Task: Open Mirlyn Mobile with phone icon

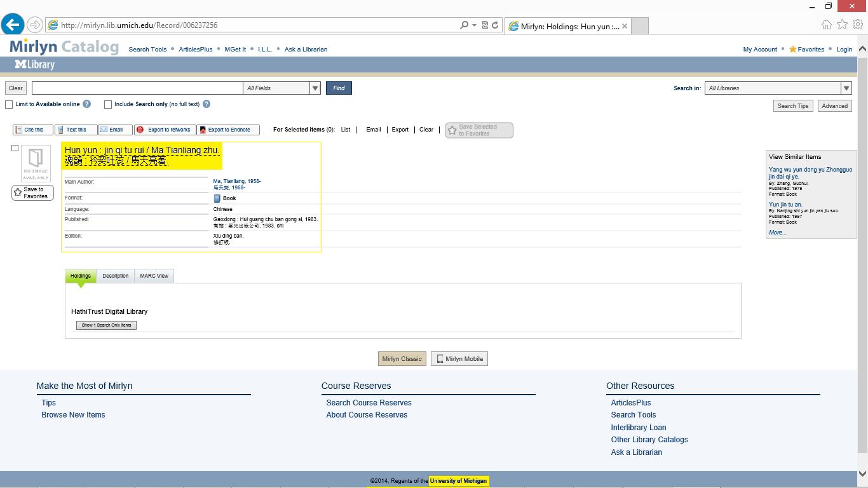Action: [x=459, y=359]
